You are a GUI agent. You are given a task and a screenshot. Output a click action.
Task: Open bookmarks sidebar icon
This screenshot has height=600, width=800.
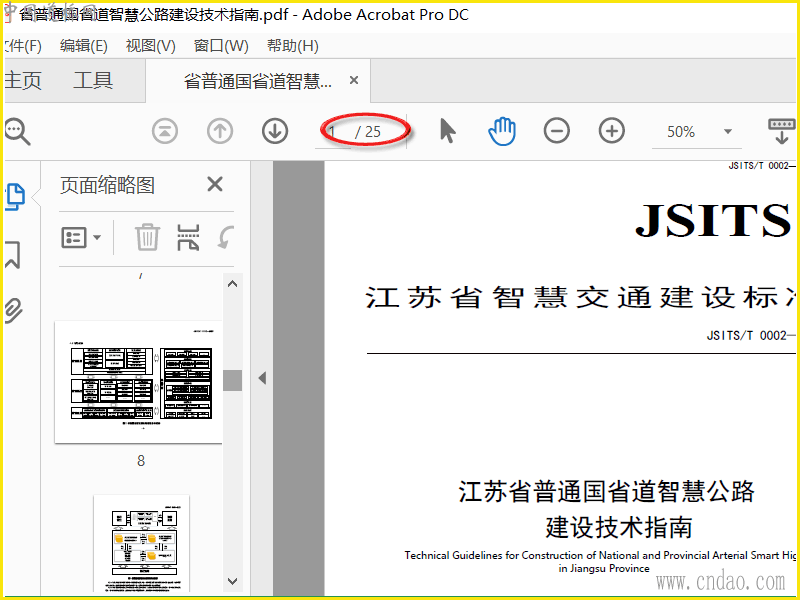13,255
